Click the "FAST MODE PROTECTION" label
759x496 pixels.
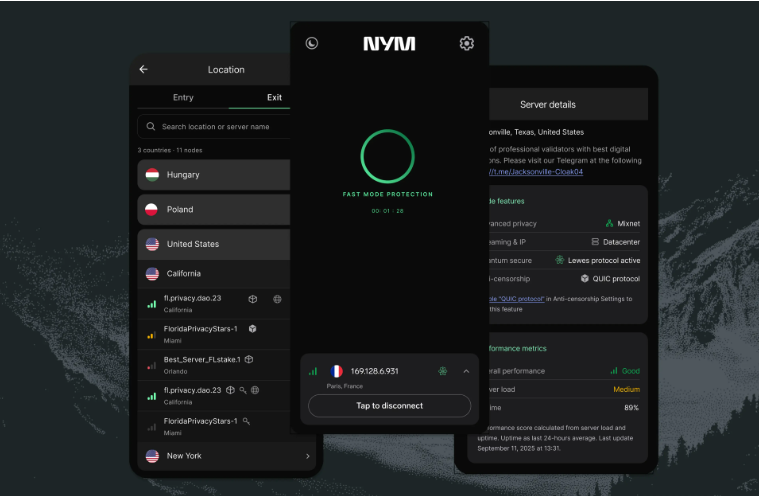(388, 194)
